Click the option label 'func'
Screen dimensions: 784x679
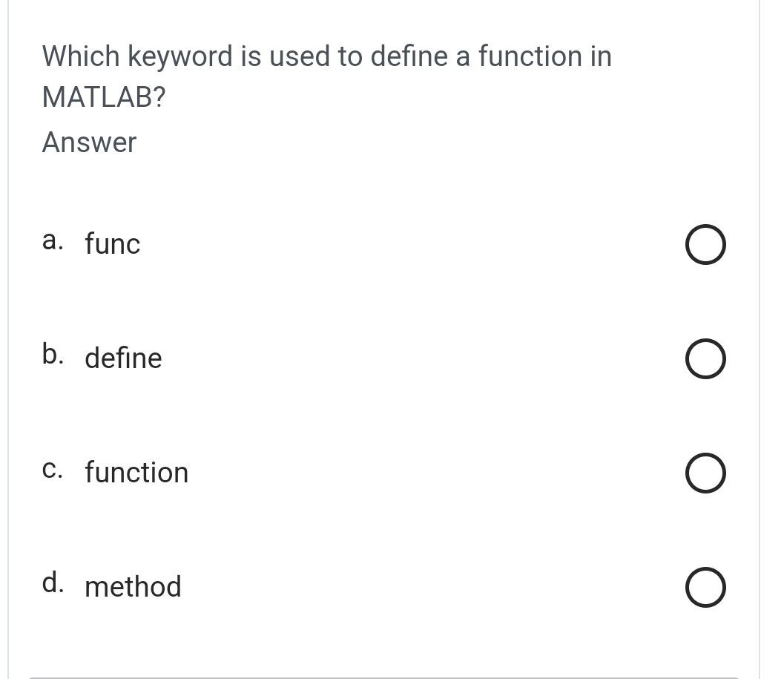112,244
